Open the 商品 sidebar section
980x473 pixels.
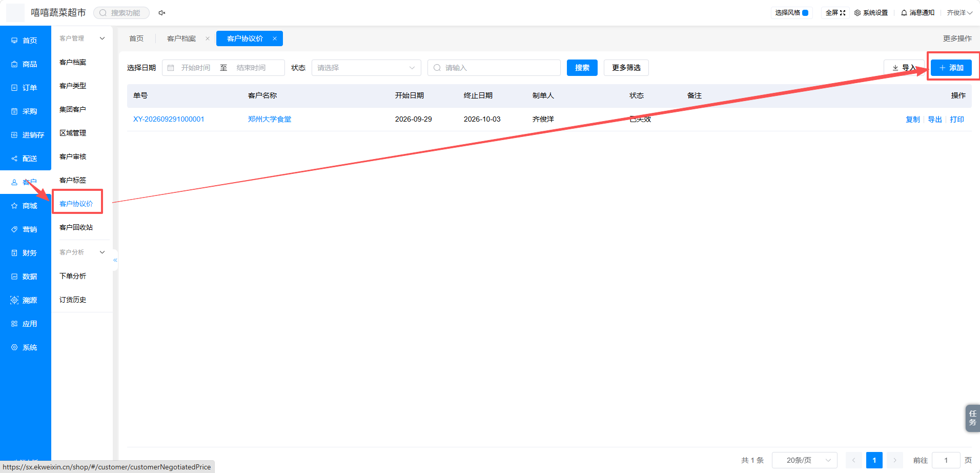coord(25,64)
